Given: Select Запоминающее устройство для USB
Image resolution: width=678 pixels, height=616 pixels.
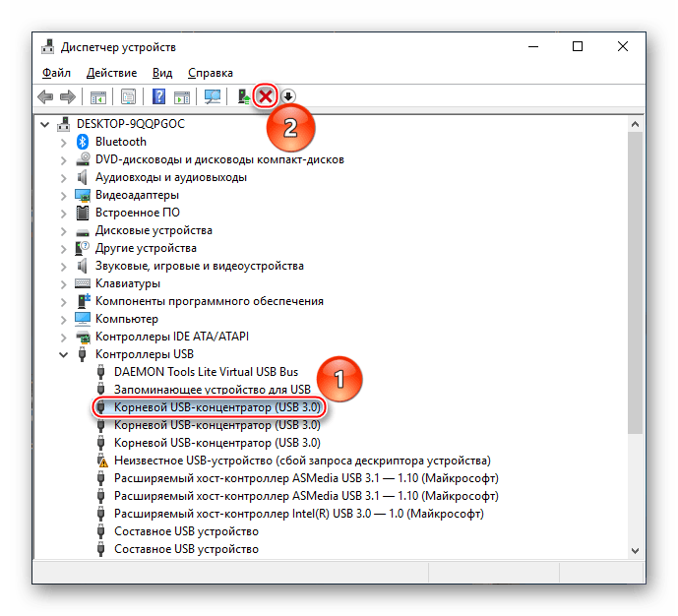Looking at the screenshot, I should [212, 390].
